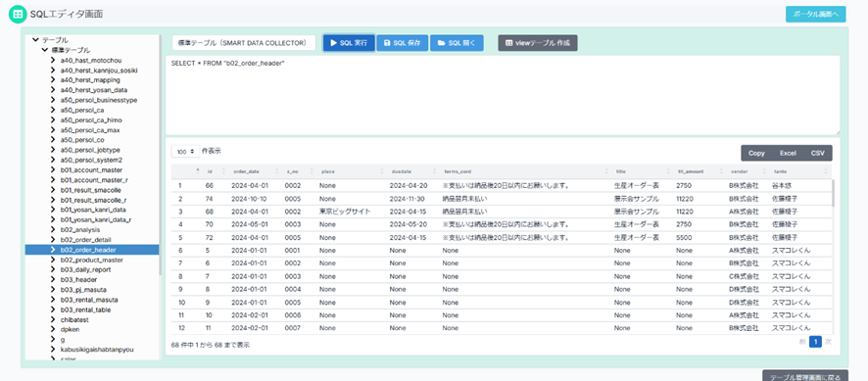This screenshot has height=381, width=868.
Task: Select b02_product_master table
Action: click(91, 260)
